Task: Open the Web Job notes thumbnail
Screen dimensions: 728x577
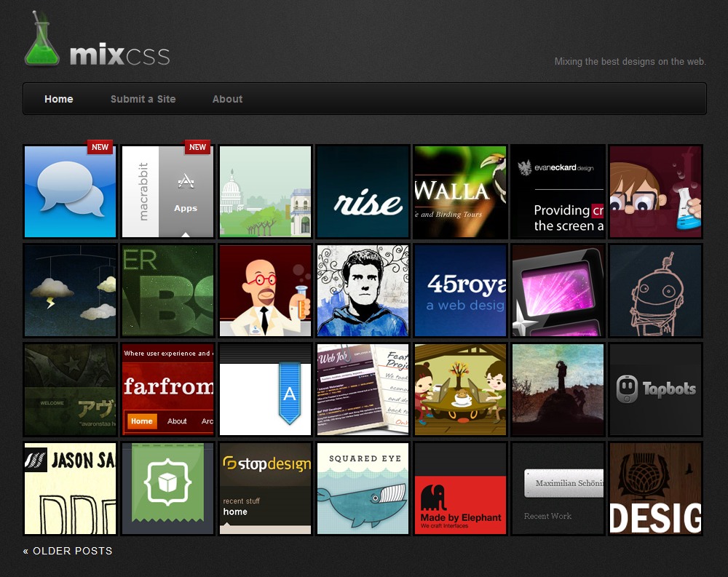Action: [x=363, y=389]
